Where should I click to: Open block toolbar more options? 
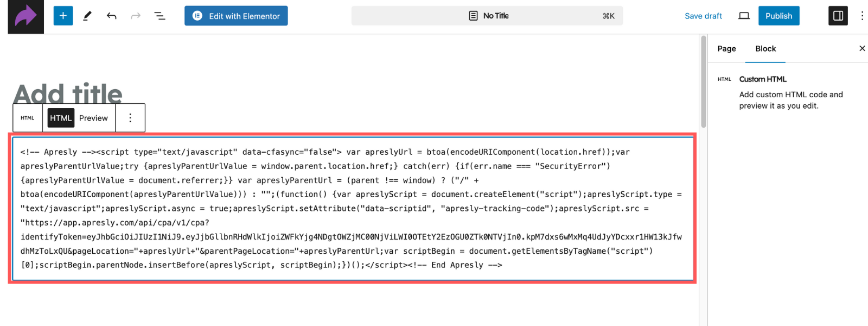click(x=130, y=118)
